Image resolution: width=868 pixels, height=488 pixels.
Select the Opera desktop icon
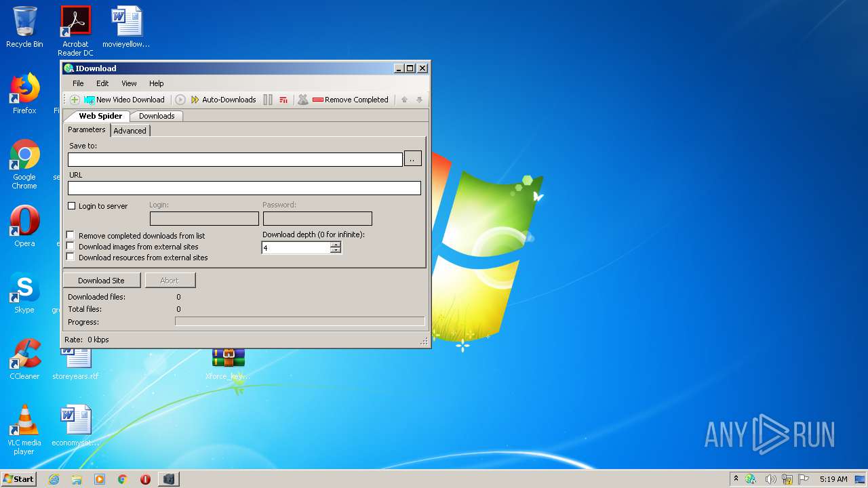point(24,226)
